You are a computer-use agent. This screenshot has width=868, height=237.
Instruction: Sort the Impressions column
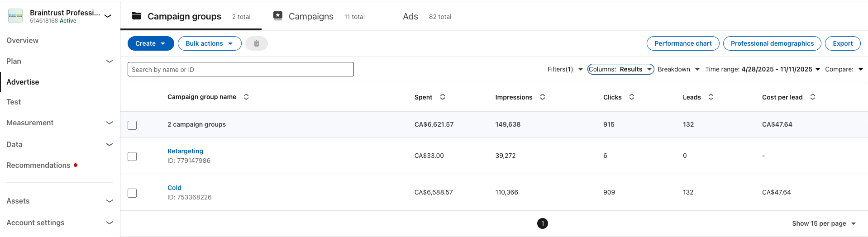543,97
